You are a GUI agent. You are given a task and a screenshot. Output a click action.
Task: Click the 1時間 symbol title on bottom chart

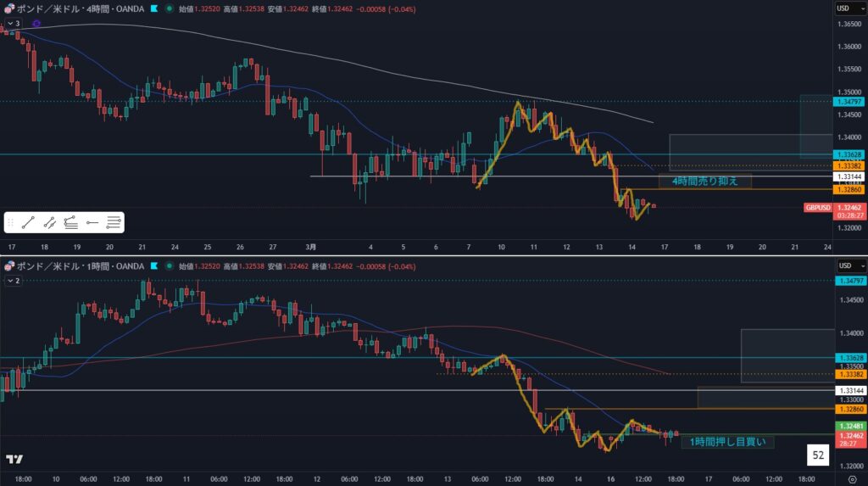click(x=78, y=266)
